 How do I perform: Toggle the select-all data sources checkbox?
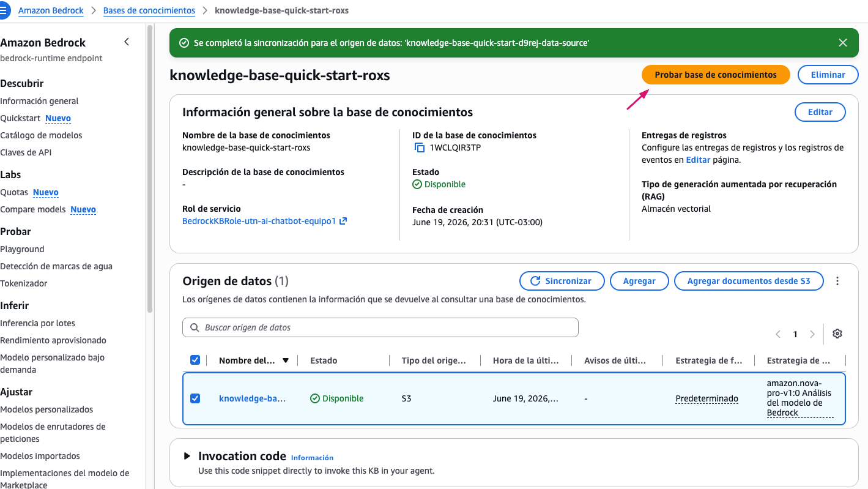195,360
